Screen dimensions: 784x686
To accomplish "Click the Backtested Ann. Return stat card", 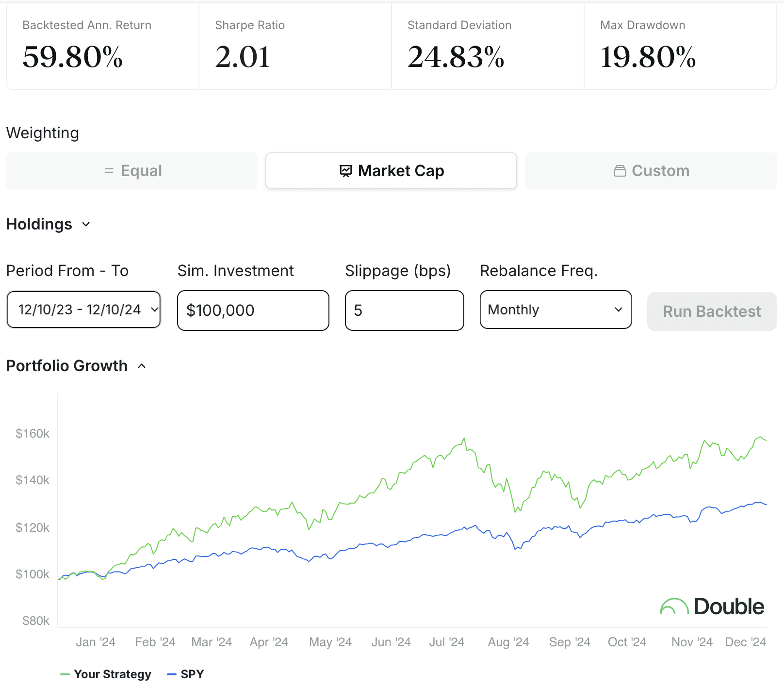I will [x=102, y=47].
